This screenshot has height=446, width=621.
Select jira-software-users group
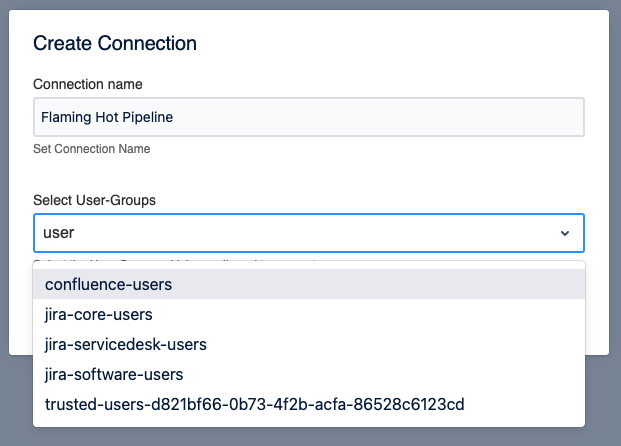(309, 374)
